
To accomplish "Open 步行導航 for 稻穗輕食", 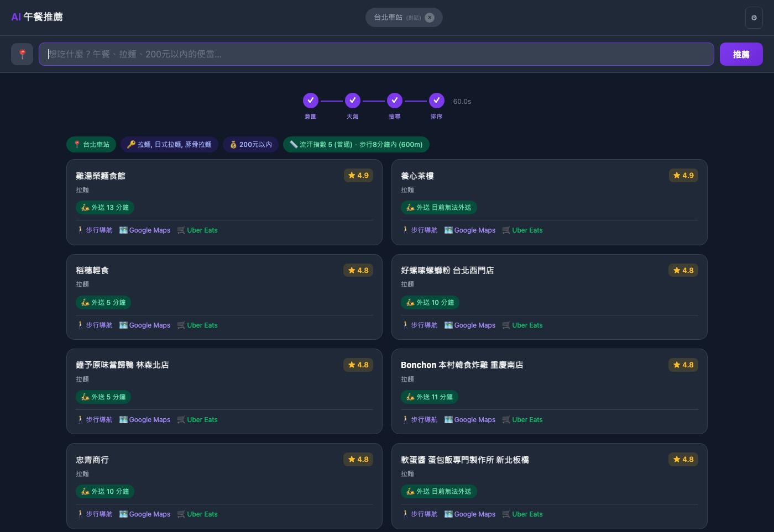I will [95, 325].
